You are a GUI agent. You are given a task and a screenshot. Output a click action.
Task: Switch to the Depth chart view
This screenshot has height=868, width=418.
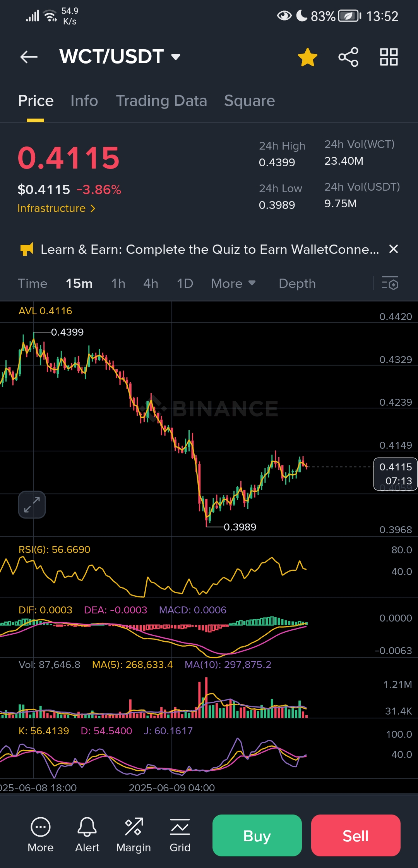tap(297, 284)
